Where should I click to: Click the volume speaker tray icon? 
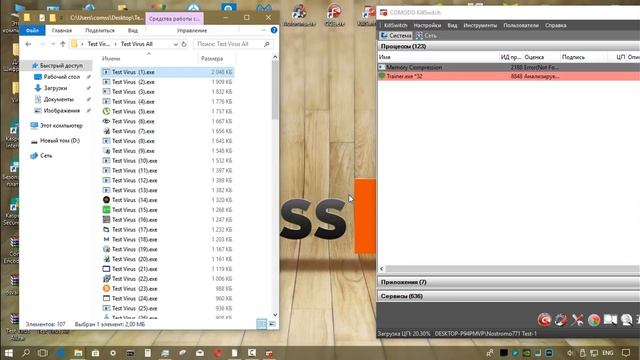[x=570, y=353]
